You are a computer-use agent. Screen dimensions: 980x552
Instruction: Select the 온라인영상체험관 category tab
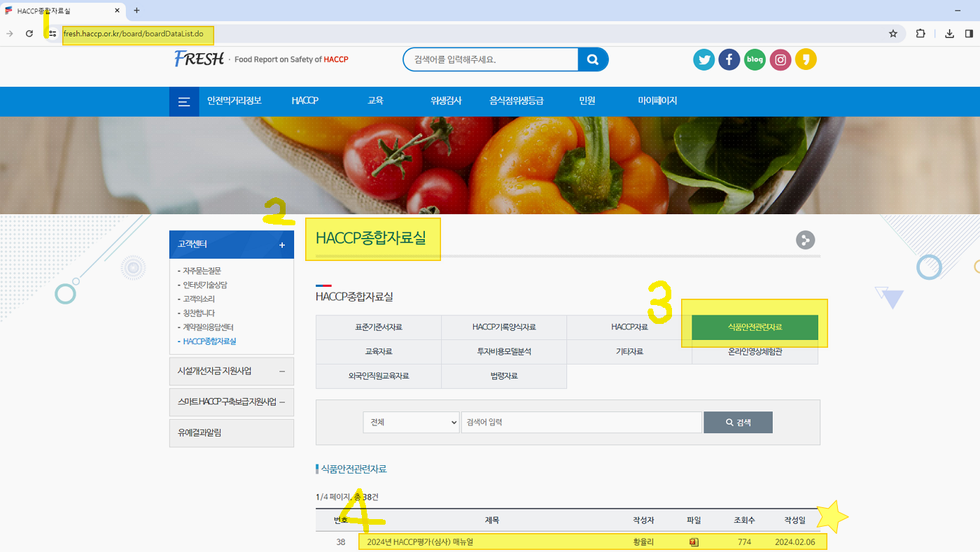click(x=755, y=352)
